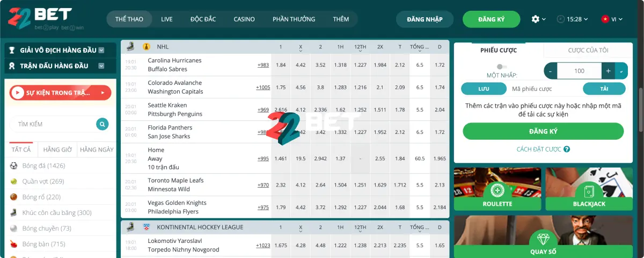Open the Thêm menu item

pos(341,19)
